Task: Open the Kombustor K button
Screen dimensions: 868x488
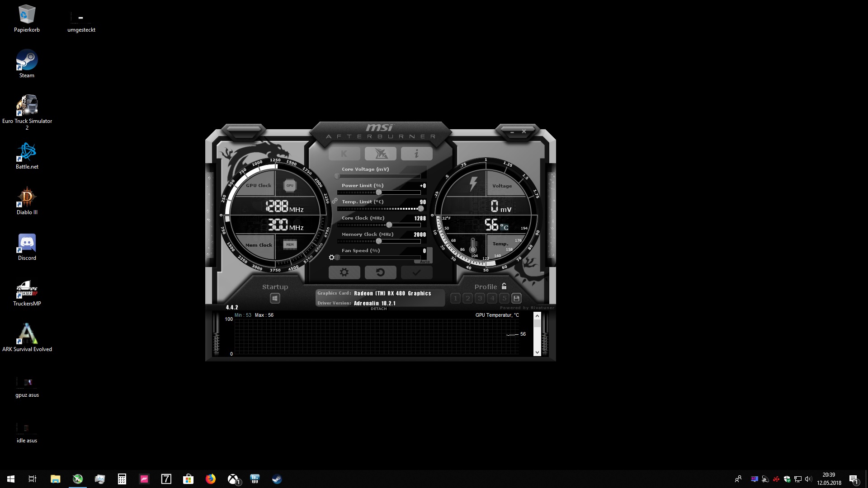Action: pos(344,154)
